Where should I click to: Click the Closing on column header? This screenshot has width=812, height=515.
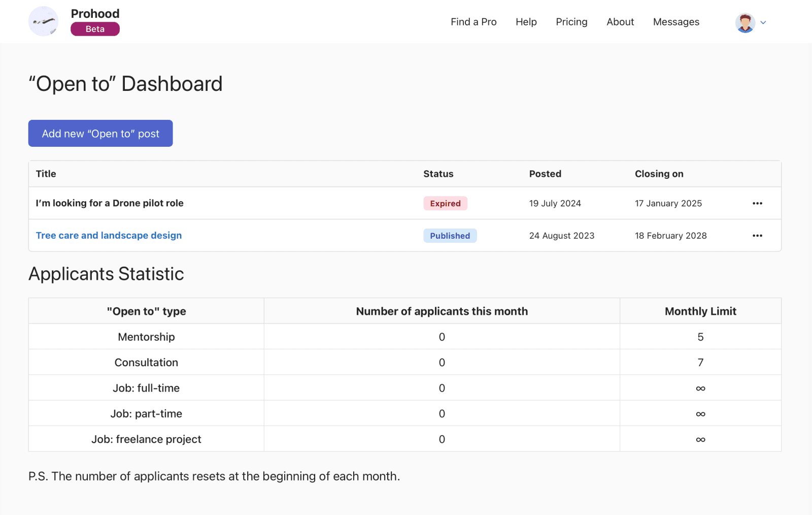click(x=659, y=174)
